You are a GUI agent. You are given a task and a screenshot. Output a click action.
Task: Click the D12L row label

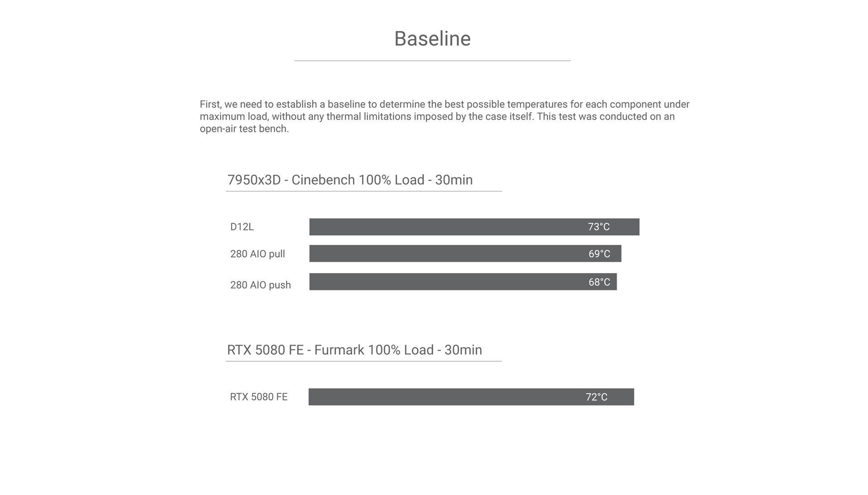[x=242, y=227]
